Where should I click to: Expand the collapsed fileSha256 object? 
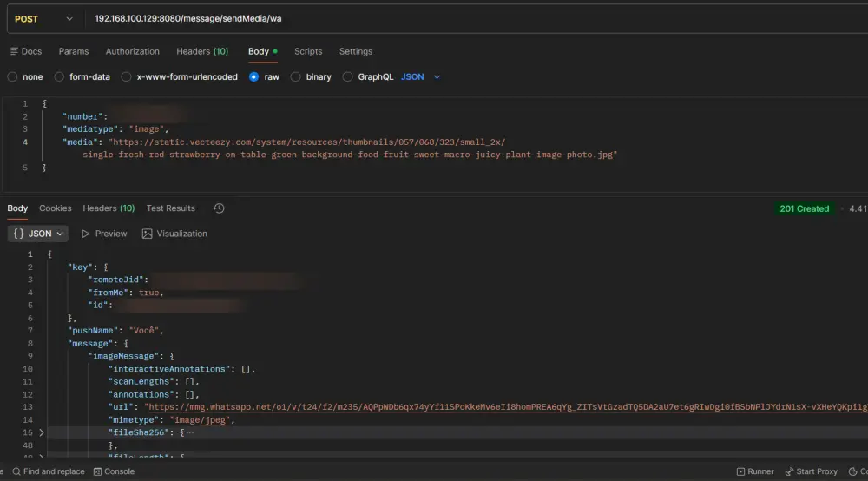[42, 432]
